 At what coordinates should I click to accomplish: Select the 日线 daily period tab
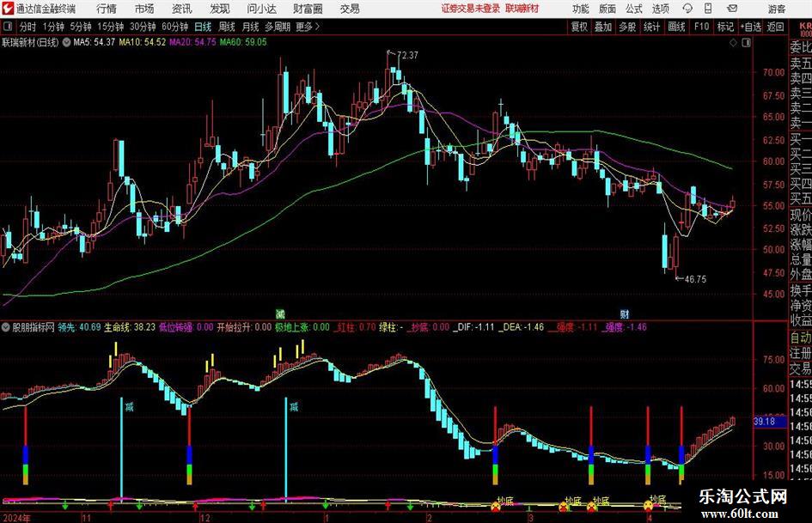coord(203,27)
